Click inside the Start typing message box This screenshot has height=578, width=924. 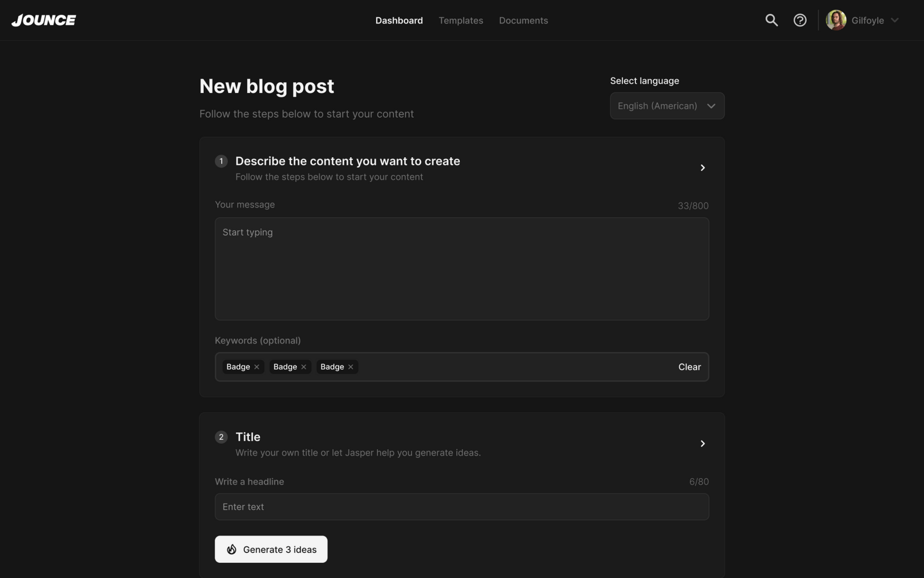[x=461, y=269]
